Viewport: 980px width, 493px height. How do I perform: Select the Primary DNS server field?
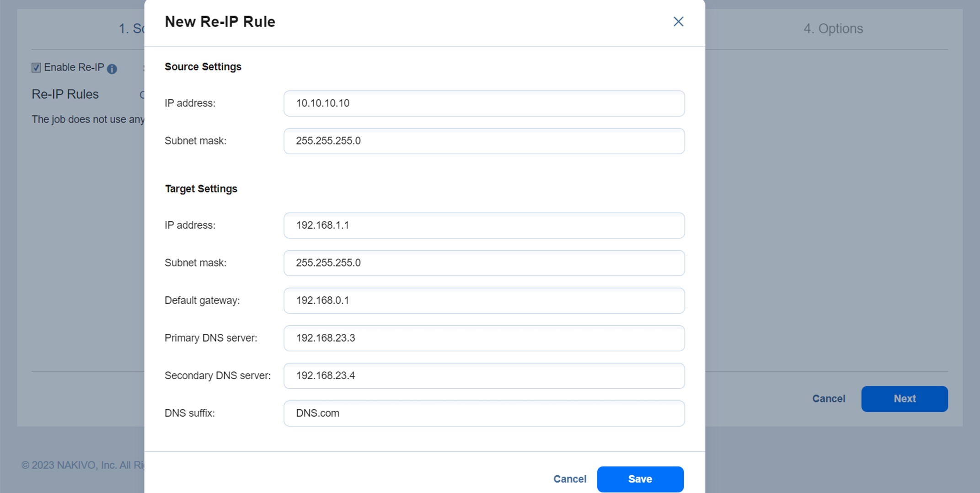tap(484, 338)
